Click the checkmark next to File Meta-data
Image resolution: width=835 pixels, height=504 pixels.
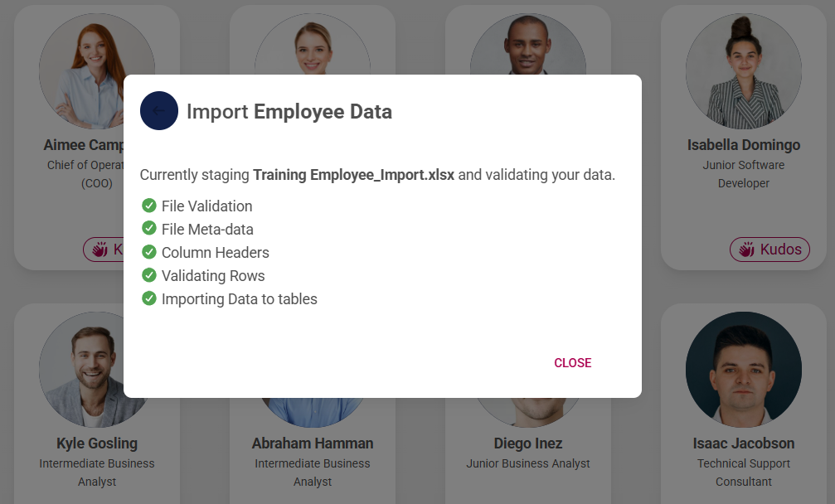(x=150, y=229)
